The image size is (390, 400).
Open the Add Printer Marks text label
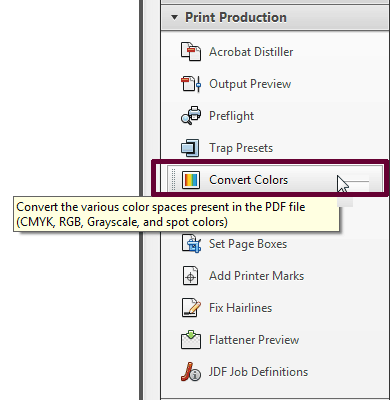tap(256, 276)
